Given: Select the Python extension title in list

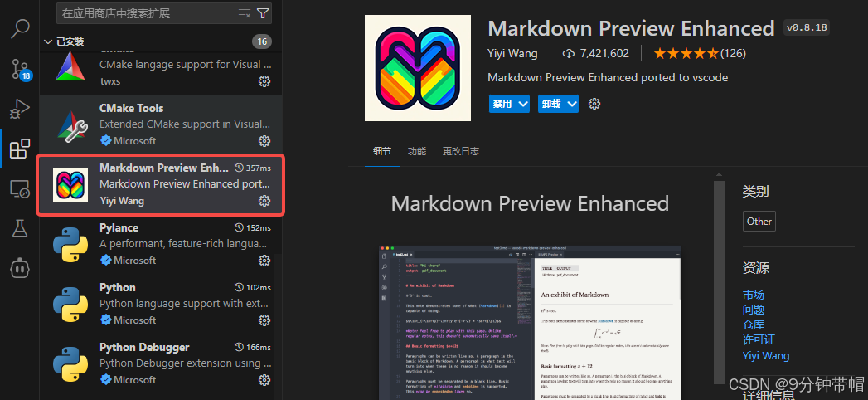Looking at the screenshot, I should pyautogui.click(x=118, y=287).
